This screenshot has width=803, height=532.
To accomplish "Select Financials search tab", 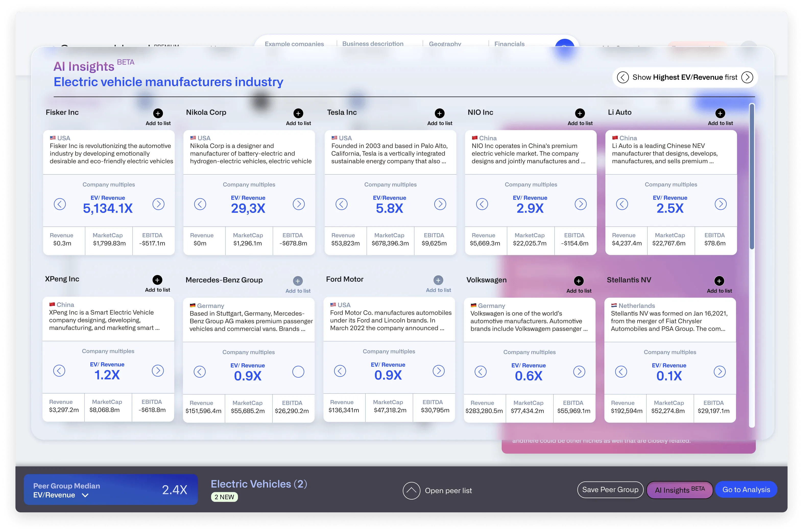I will 509,44.
